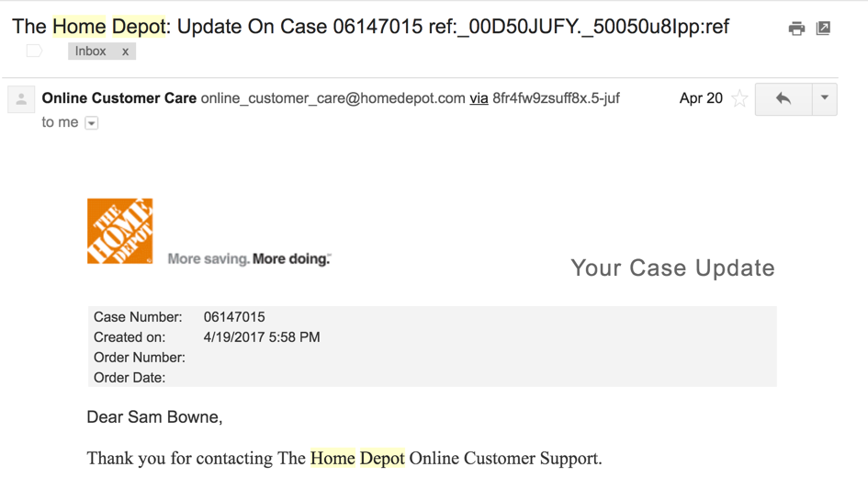
Task: Click sender name Online Customer Care
Action: pos(119,98)
